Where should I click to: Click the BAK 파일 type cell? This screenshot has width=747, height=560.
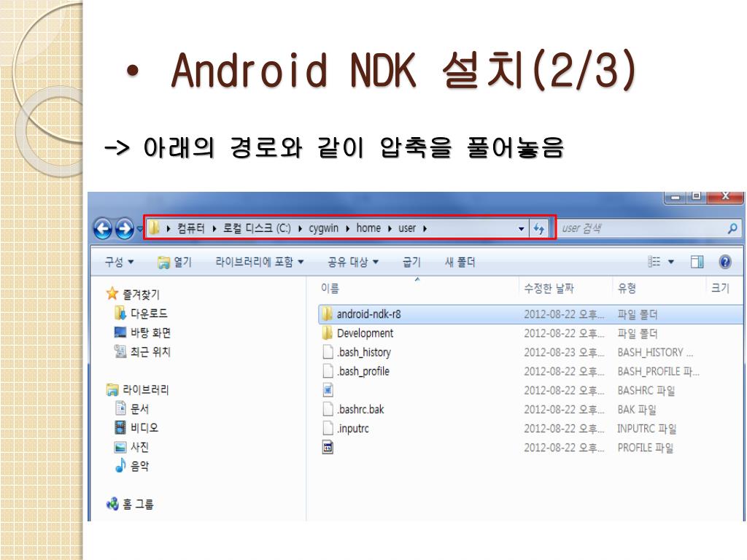click(x=637, y=410)
